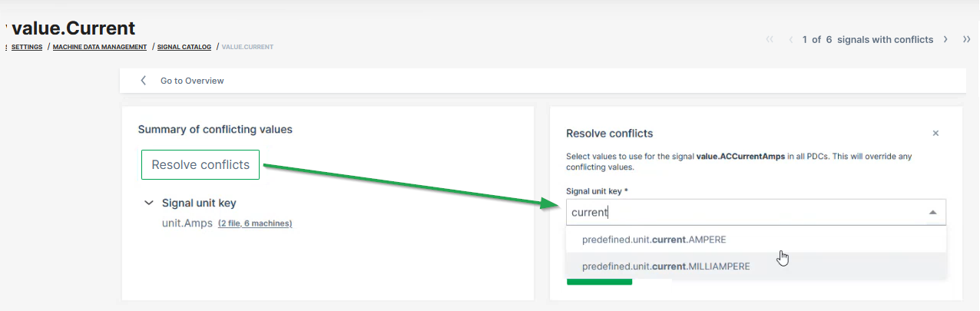Viewport: 980px width, 311px height.
Task: Click the green button below the dropdown
Action: (x=599, y=282)
